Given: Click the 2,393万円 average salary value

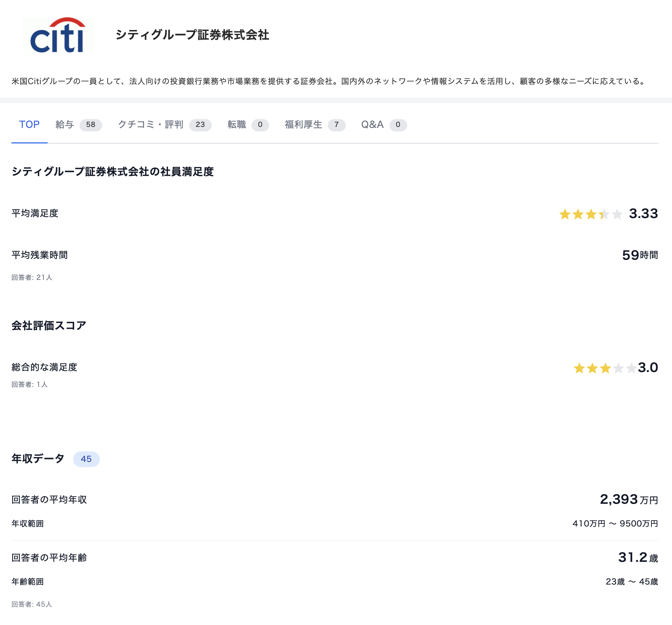Looking at the screenshot, I should [x=629, y=500].
